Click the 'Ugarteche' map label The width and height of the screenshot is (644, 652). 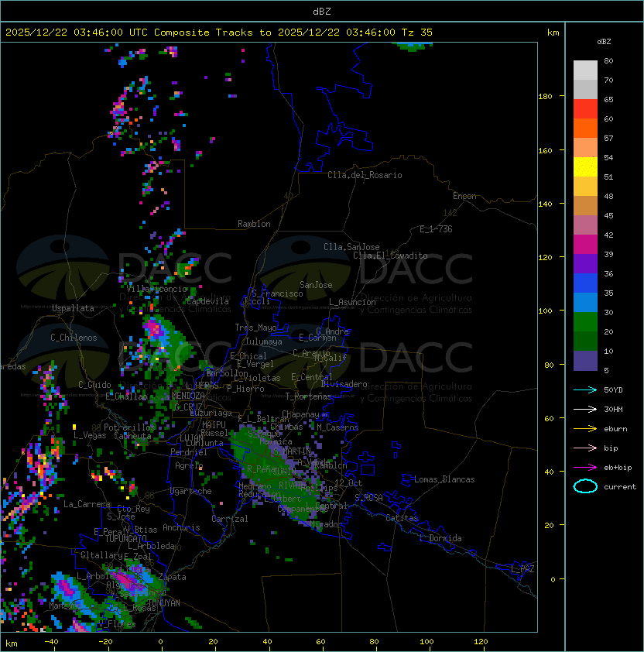(191, 491)
